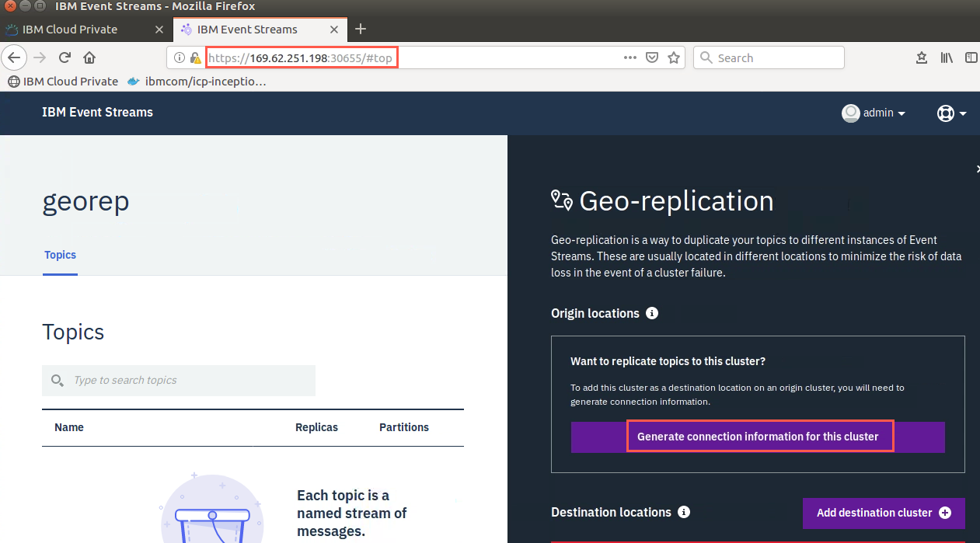Click the browser forward arrow
Screen dimensions: 980x543
(x=40, y=57)
